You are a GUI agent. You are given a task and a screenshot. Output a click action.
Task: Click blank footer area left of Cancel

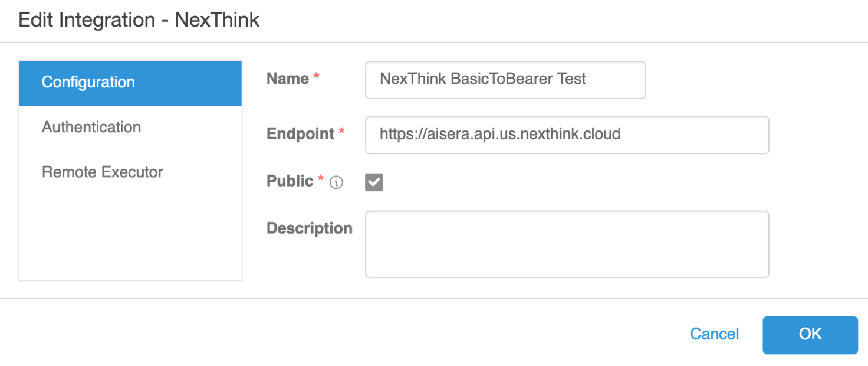[354, 334]
